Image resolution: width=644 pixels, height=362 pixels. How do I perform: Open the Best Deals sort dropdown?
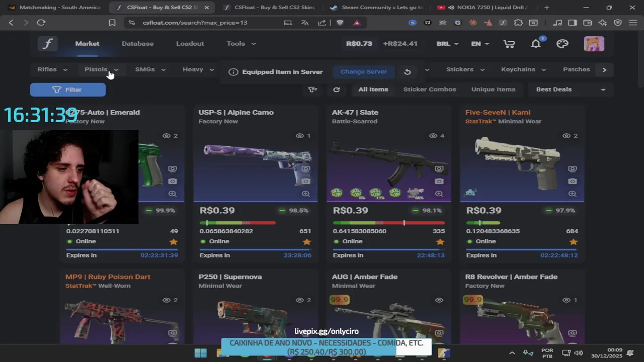(x=571, y=89)
